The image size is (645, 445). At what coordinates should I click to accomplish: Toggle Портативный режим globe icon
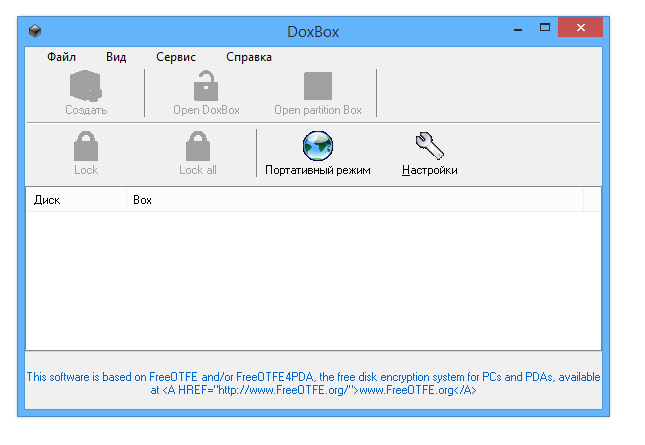[318, 146]
